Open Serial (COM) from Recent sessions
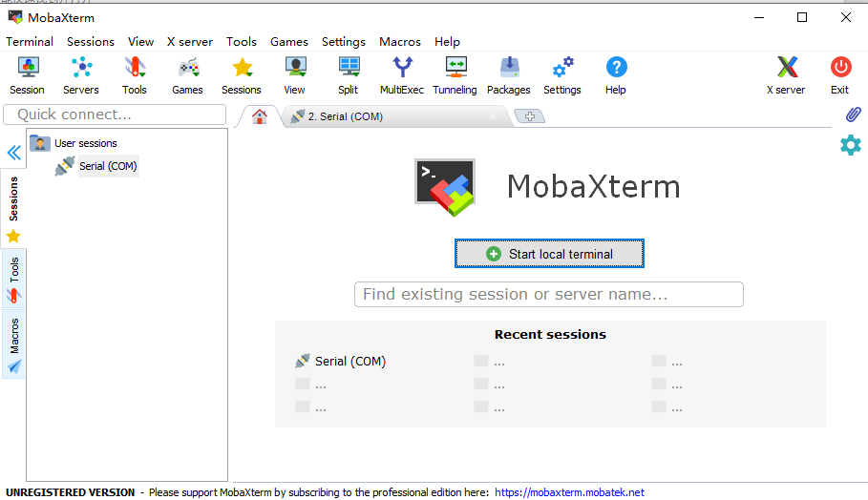 341,362
